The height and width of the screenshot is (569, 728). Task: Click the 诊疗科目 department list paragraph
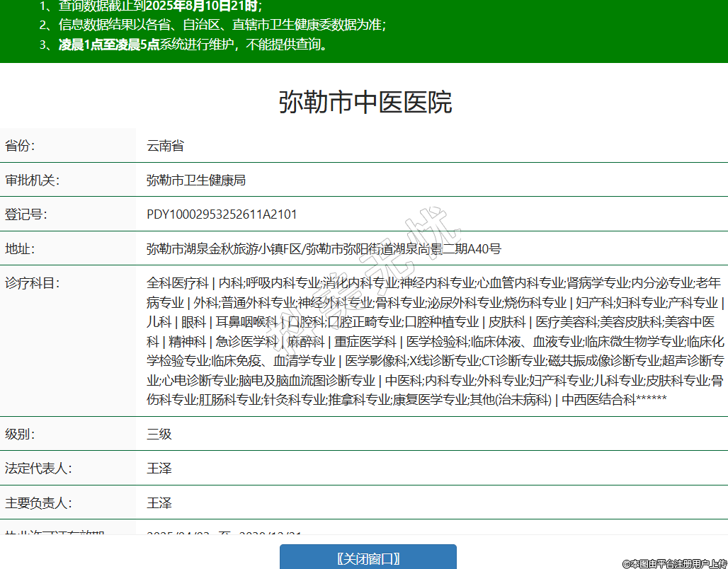click(434, 341)
